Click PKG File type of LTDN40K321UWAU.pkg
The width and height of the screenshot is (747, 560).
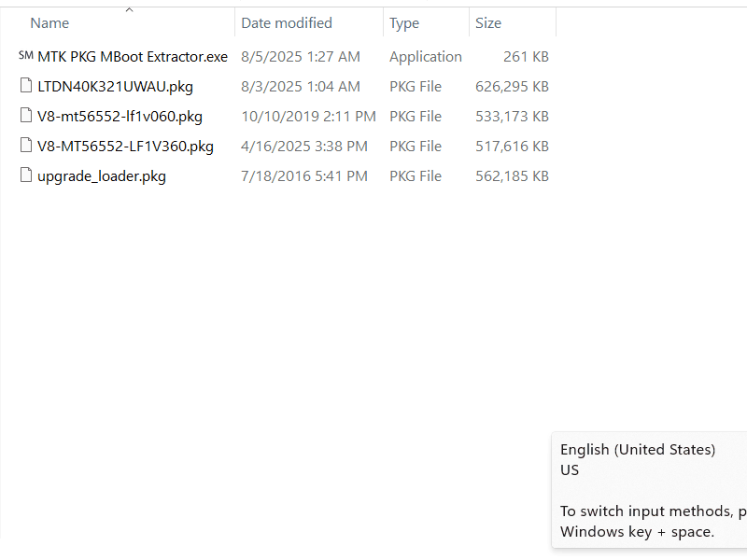[416, 87]
